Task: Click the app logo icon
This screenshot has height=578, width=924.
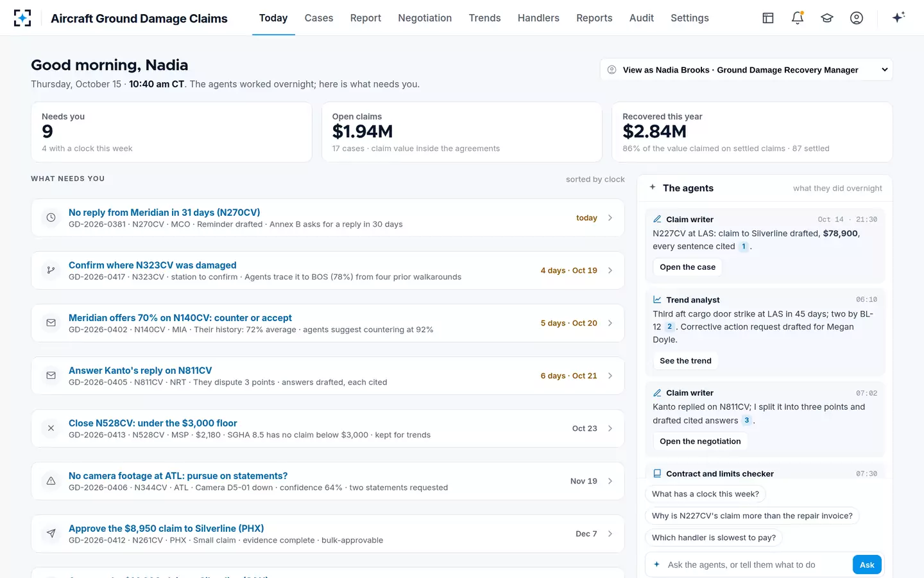Action: [x=22, y=18]
